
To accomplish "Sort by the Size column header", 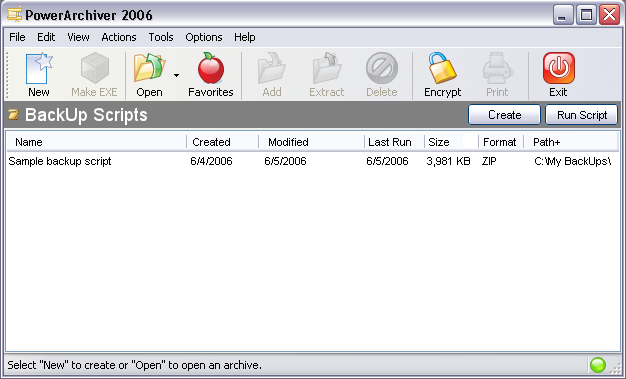I will (x=452, y=142).
